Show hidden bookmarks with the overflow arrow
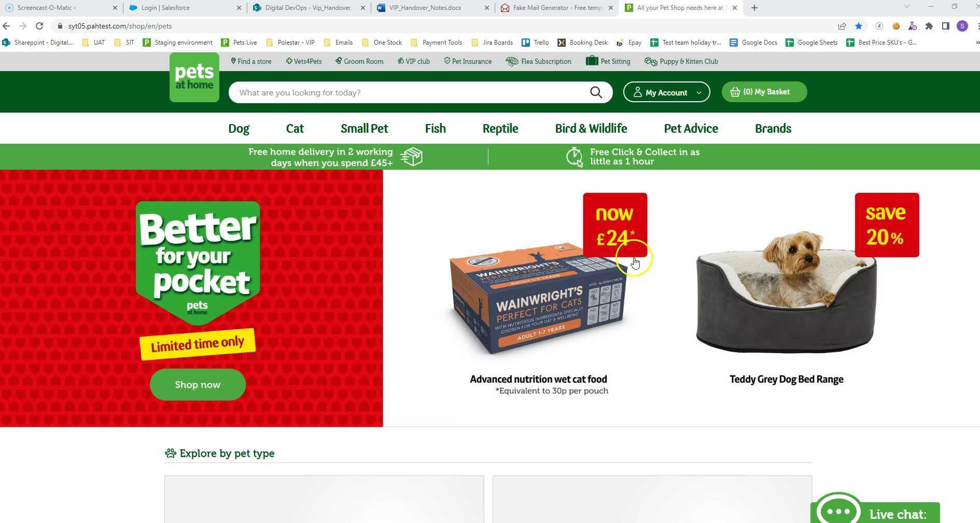The image size is (980, 523). click(x=977, y=43)
